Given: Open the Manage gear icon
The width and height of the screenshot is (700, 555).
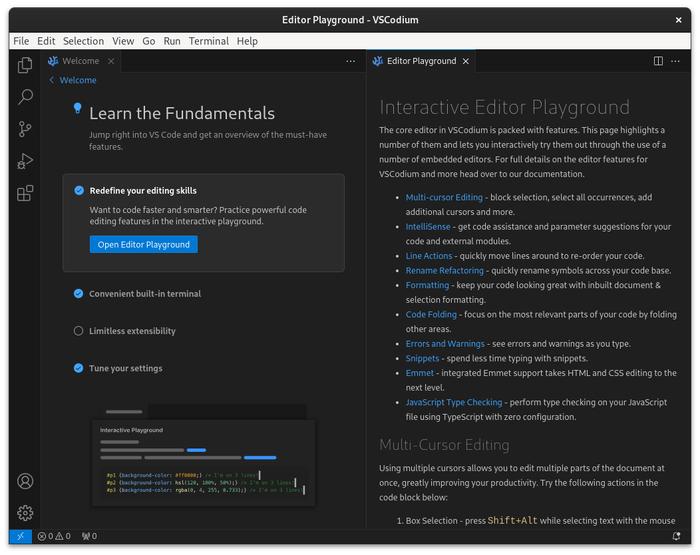Looking at the screenshot, I should click(25, 513).
